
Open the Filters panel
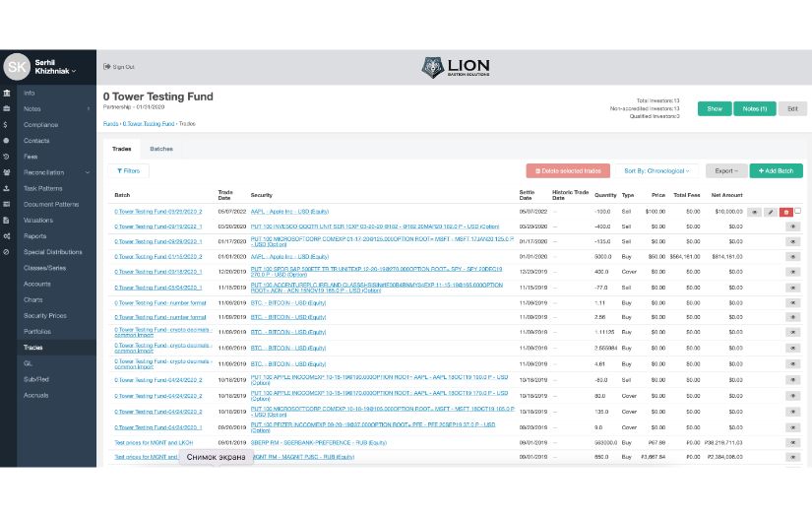pyautogui.click(x=128, y=171)
